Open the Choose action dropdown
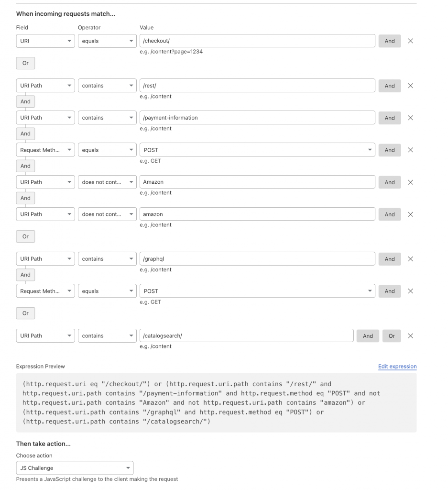 (75, 468)
